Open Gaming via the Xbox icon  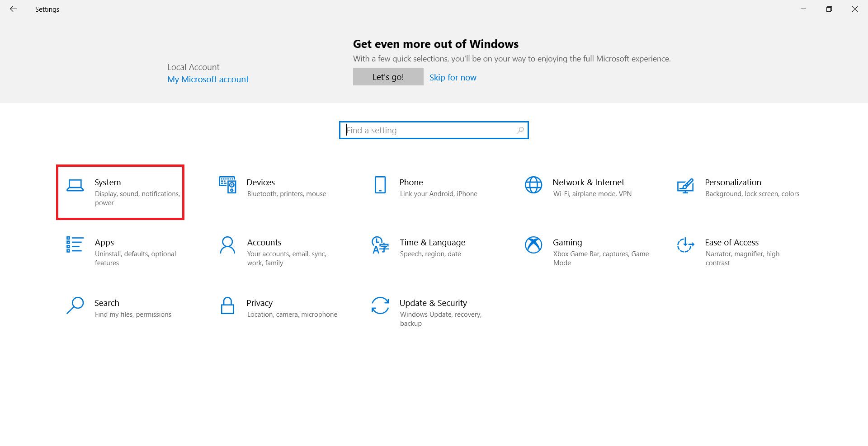(533, 245)
